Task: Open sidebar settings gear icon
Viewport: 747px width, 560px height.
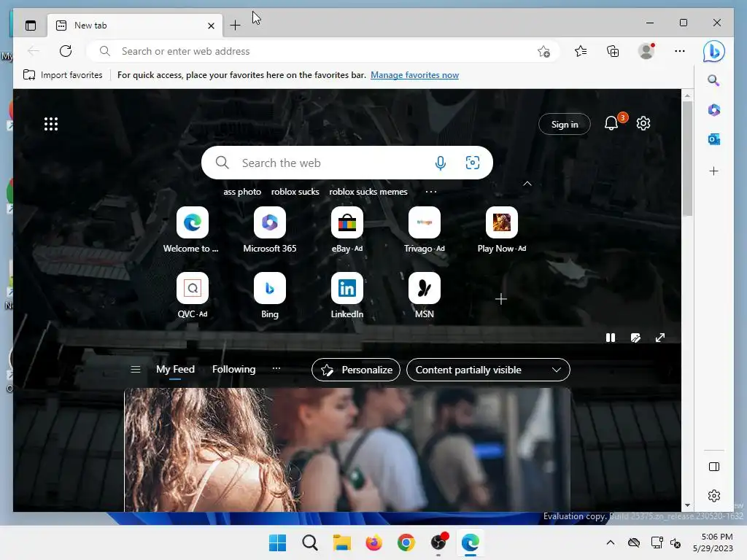Action: pyautogui.click(x=714, y=496)
